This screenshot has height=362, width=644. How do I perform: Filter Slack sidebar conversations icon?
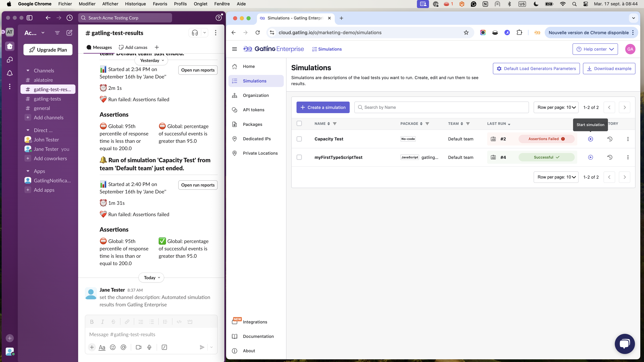click(x=57, y=33)
